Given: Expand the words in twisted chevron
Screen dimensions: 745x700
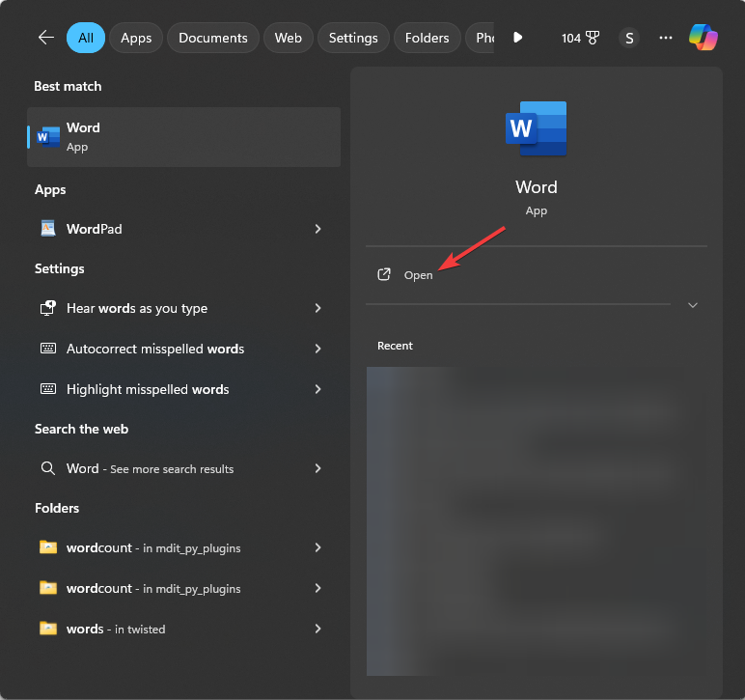Looking at the screenshot, I should 317,629.
